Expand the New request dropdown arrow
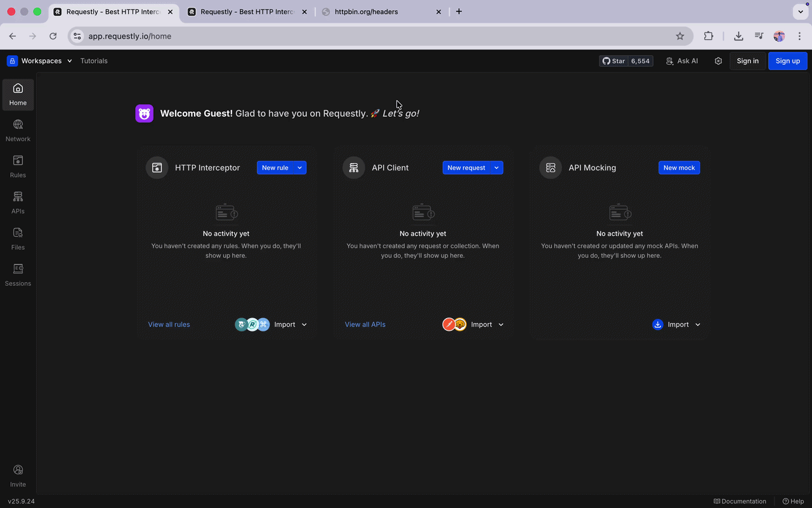Viewport: 812px width, 508px height. pos(497,168)
